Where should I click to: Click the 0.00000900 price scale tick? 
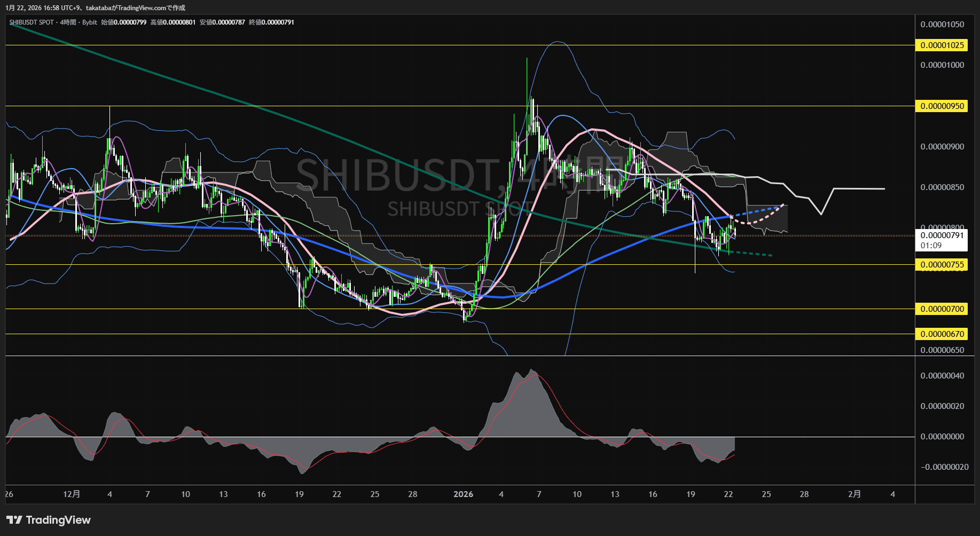[942, 147]
